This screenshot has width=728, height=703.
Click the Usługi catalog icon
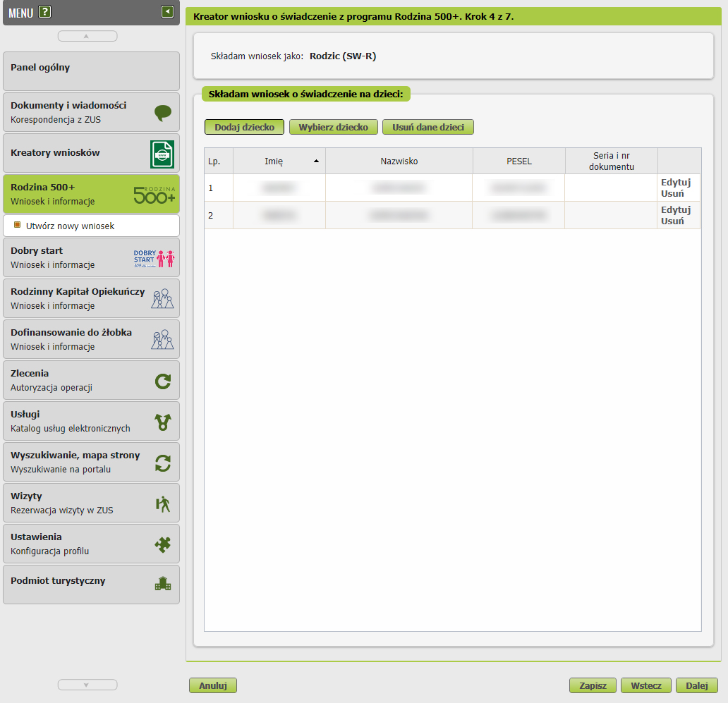163,422
